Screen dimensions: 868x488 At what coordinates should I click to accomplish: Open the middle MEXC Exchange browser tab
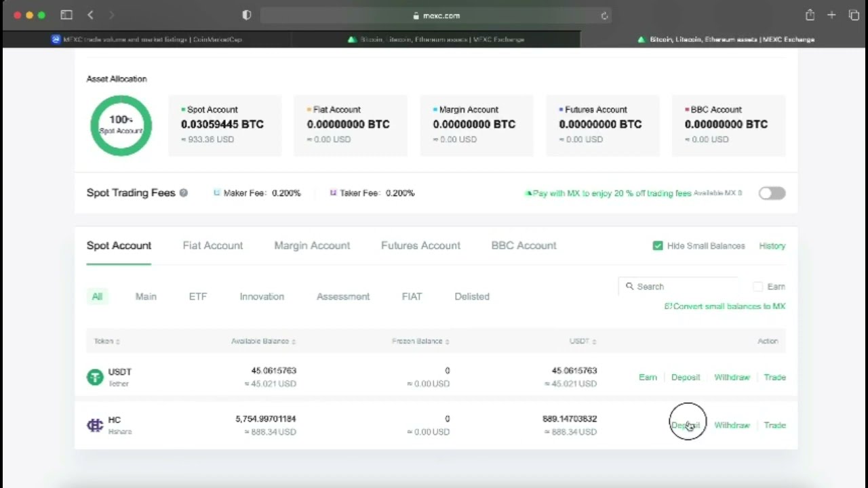pyautogui.click(x=435, y=39)
